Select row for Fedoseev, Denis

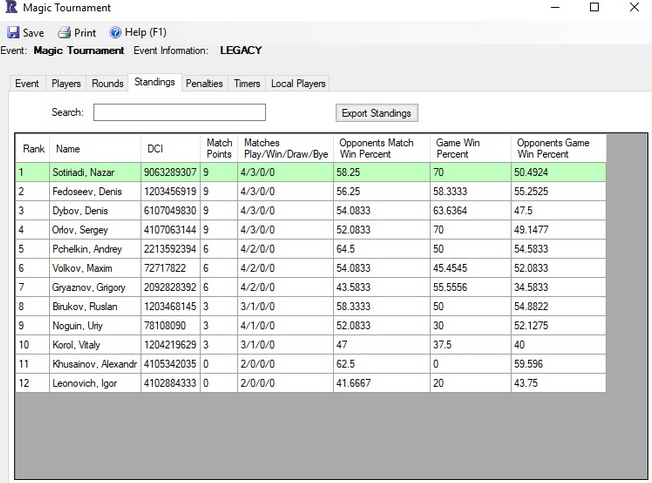point(94,192)
